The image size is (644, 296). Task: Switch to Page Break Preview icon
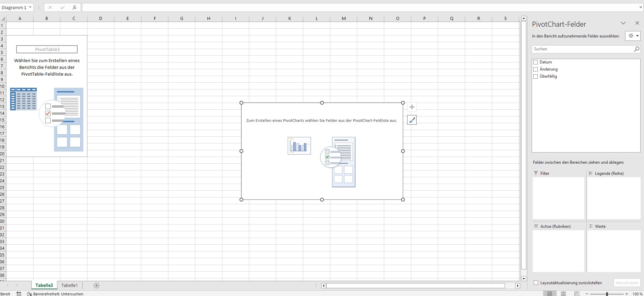pyautogui.click(x=577, y=294)
